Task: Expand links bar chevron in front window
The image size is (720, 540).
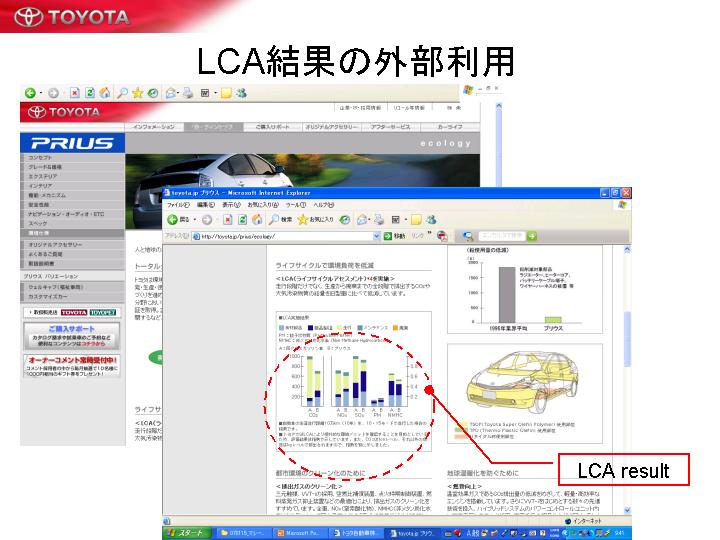Action: pos(429,234)
